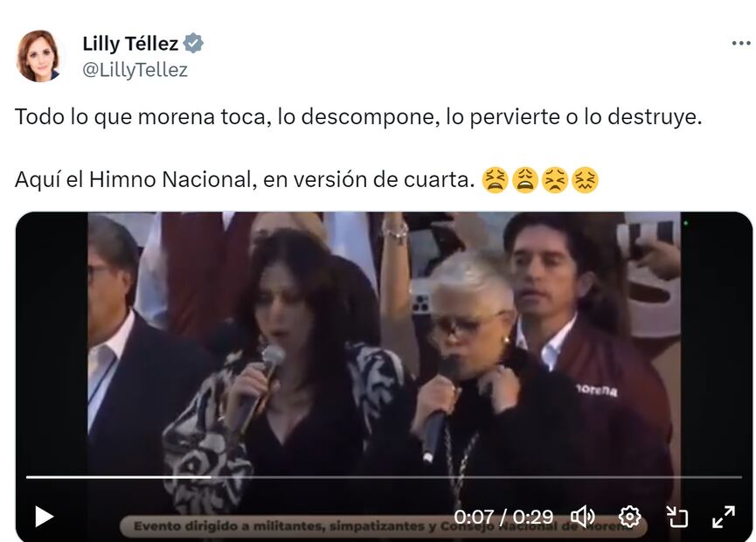Click the blue verified badge
This screenshot has height=542, width=756.
click(x=193, y=44)
